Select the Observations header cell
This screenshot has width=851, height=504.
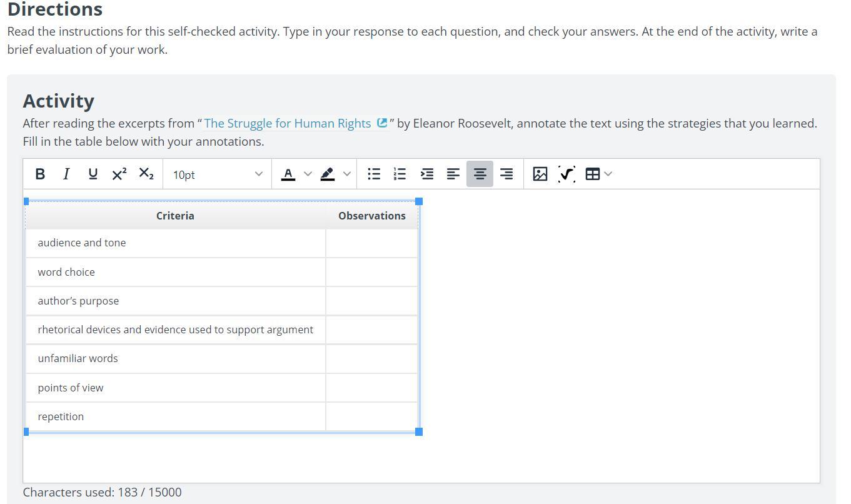point(372,216)
